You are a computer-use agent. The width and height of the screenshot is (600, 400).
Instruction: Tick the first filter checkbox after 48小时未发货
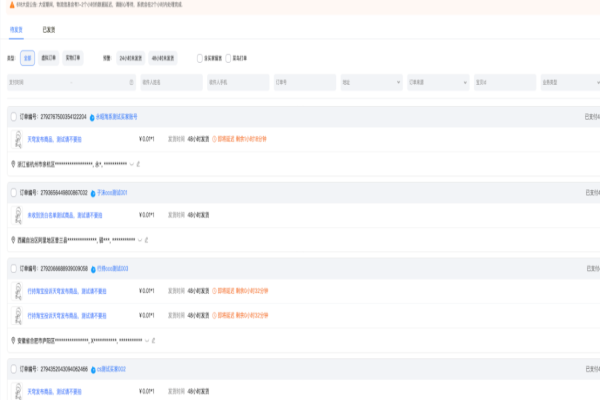pyautogui.click(x=199, y=57)
